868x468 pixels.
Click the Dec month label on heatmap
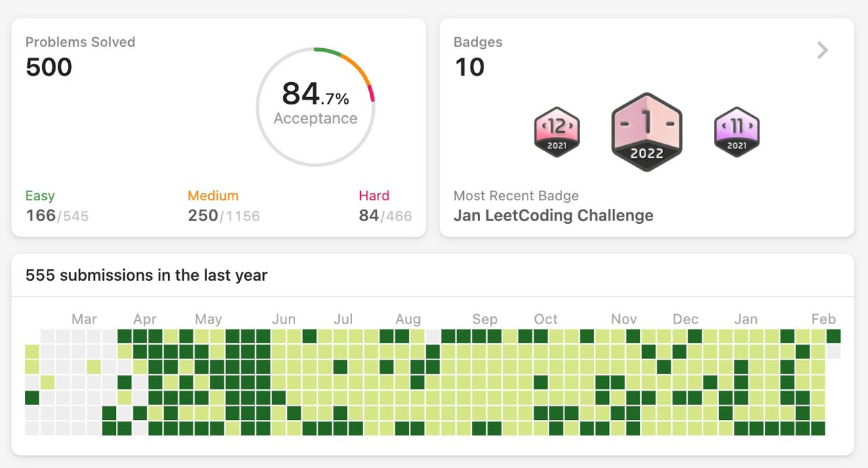[x=686, y=319]
